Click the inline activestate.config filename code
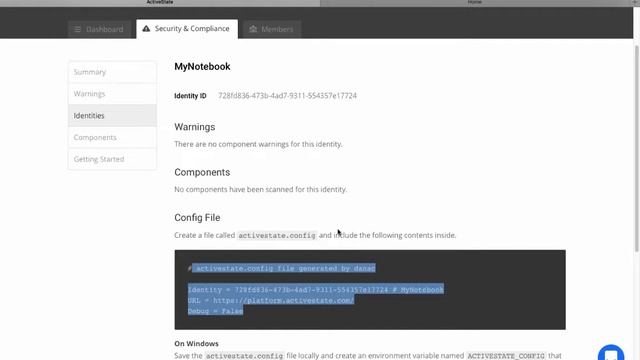This screenshot has width=640, height=360. [277, 236]
